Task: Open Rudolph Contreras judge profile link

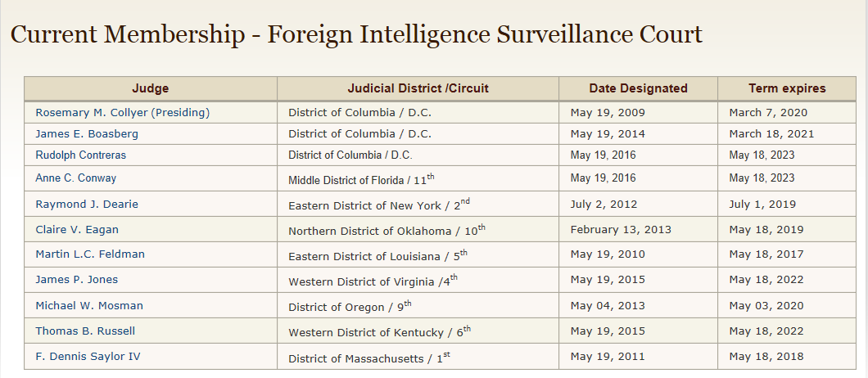Action: point(80,155)
